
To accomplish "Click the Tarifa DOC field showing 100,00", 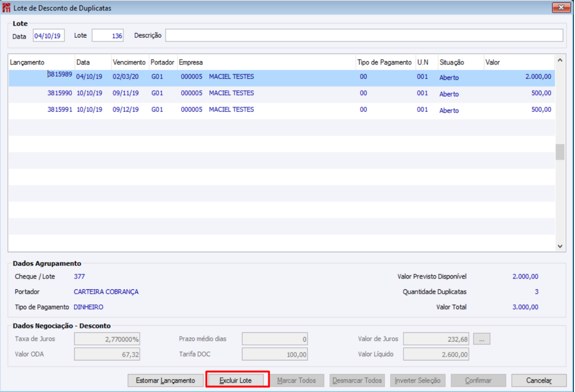I will click(x=275, y=355).
